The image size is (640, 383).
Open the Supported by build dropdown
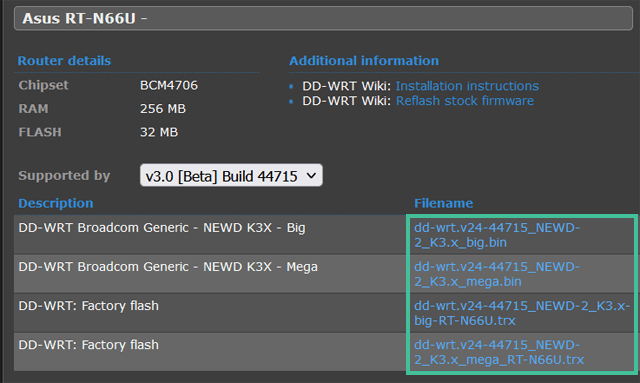coord(231,176)
